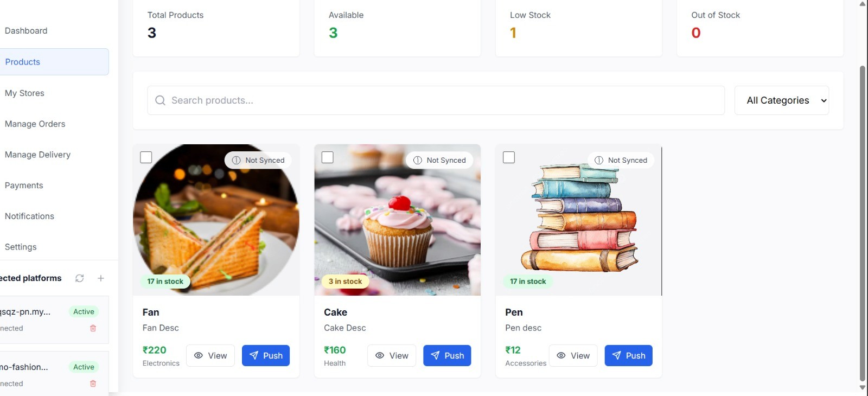Select the Fan product checkbox
Viewport: 868px width, 396px height.
(x=146, y=157)
